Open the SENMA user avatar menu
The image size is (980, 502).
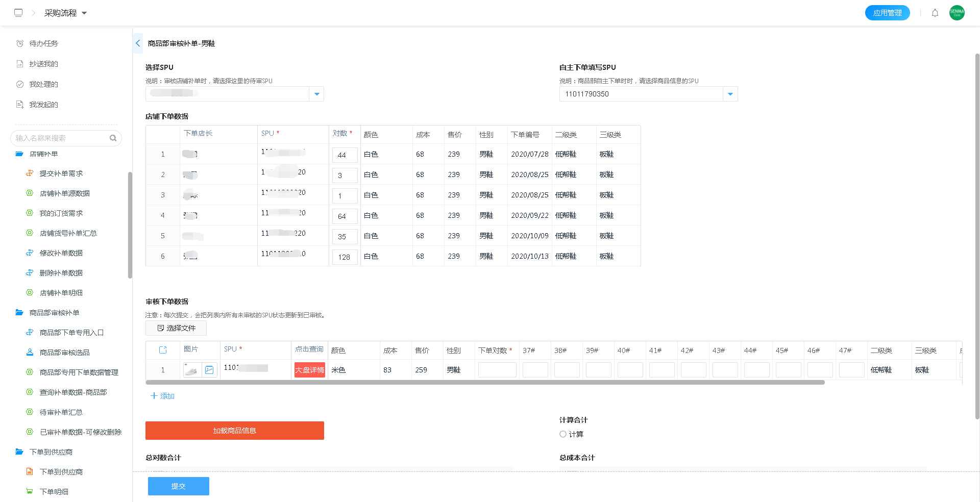click(x=957, y=13)
